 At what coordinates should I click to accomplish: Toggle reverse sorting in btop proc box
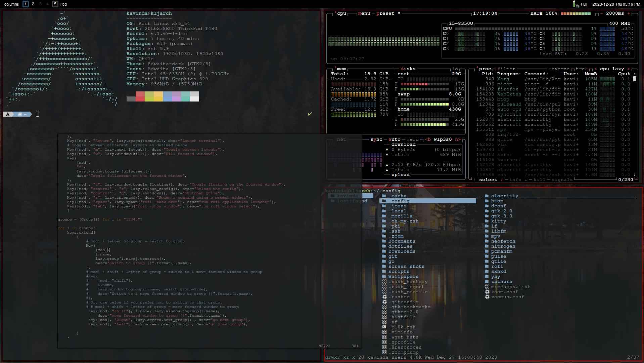(559, 69)
